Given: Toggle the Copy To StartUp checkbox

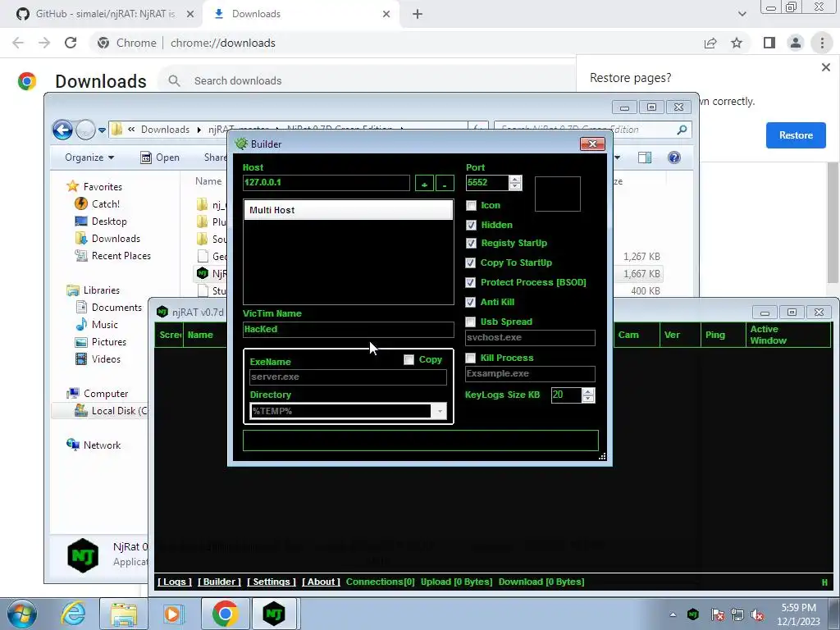Looking at the screenshot, I should (470, 263).
